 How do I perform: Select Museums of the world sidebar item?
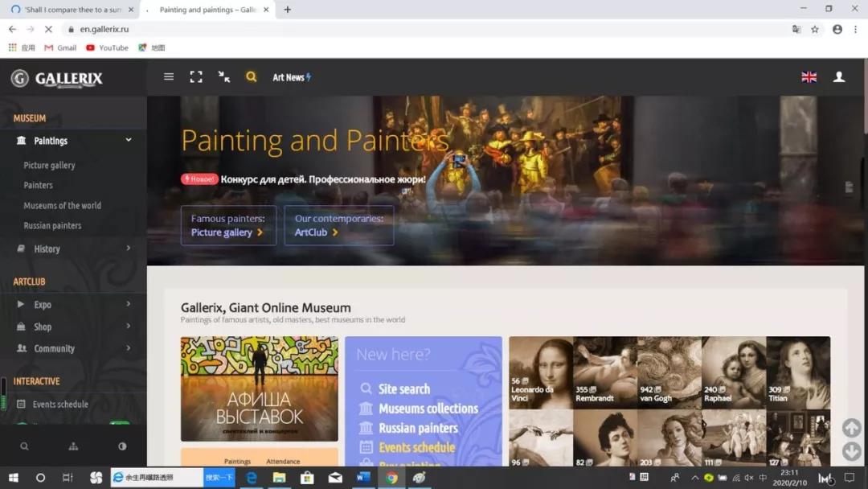click(63, 205)
